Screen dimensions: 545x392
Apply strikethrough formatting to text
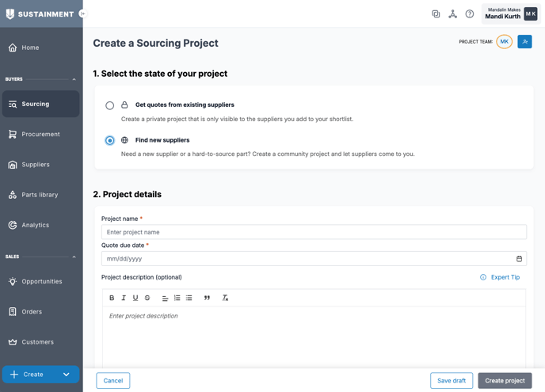(147, 298)
